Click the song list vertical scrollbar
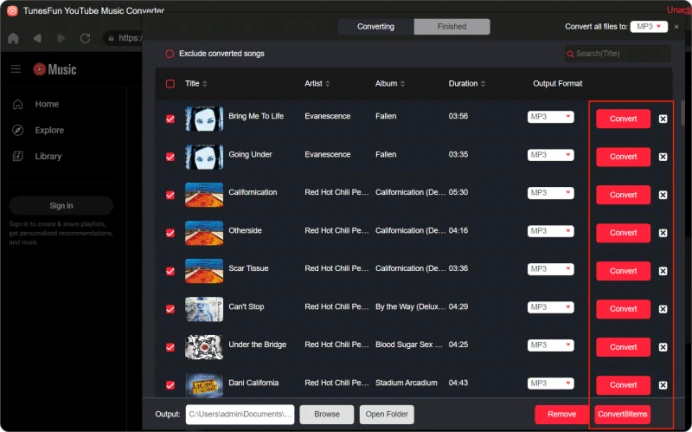The height and width of the screenshot is (432, 692). 682,113
